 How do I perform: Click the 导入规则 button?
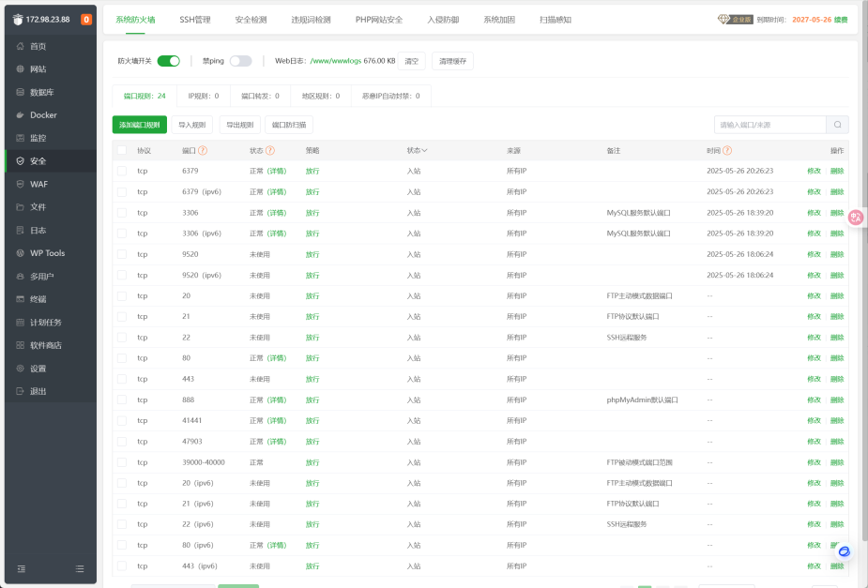[x=192, y=125]
